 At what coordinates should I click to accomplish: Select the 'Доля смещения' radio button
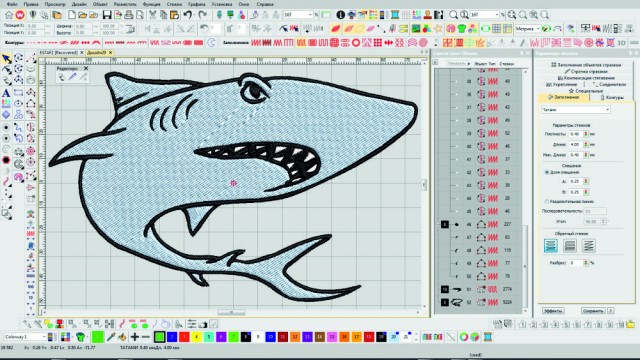pos(547,172)
